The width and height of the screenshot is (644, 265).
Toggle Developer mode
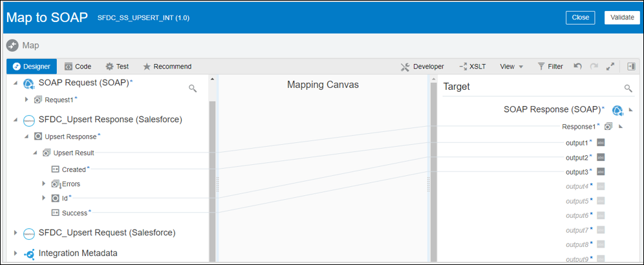click(x=422, y=67)
